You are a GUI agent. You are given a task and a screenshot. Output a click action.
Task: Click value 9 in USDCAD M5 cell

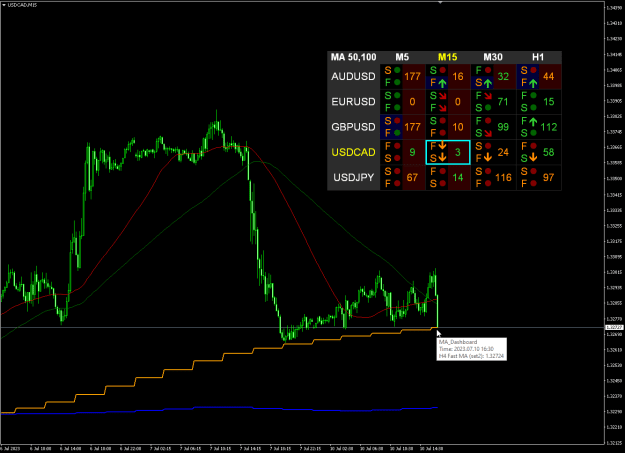click(412, 152)
